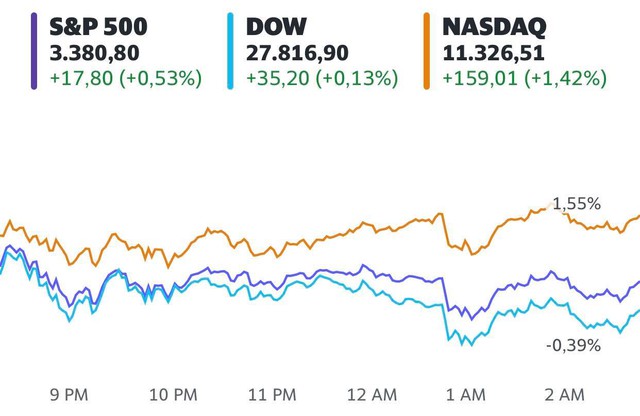Click the NASDAQ change +159,01 (+1,42%)

[524, 78]
